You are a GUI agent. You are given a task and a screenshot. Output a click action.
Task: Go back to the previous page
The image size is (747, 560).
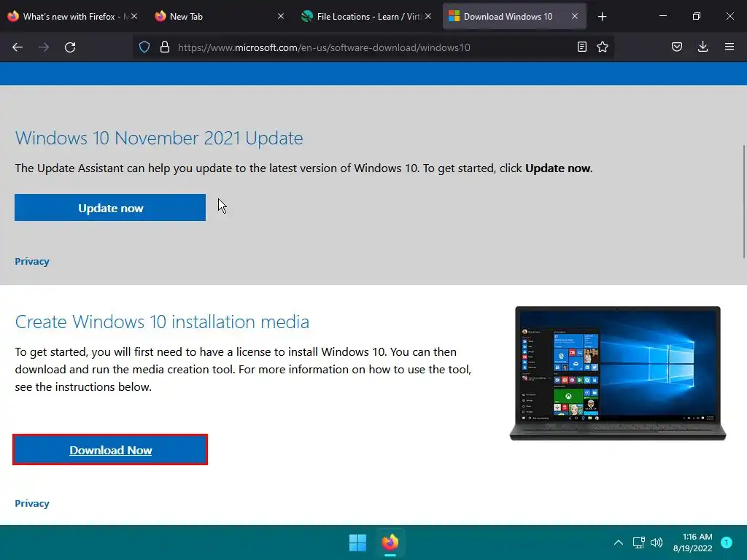18,47
